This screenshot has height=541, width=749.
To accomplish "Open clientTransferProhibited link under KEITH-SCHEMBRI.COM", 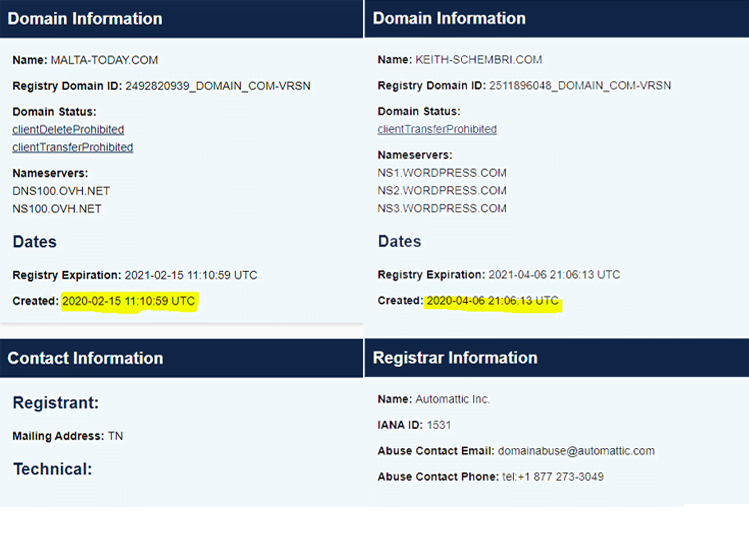I will (x=437, y=130).
